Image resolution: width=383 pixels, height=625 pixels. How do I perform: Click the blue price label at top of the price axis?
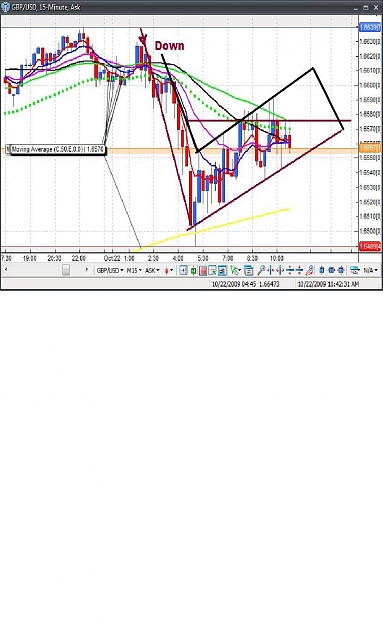[370, 27]
